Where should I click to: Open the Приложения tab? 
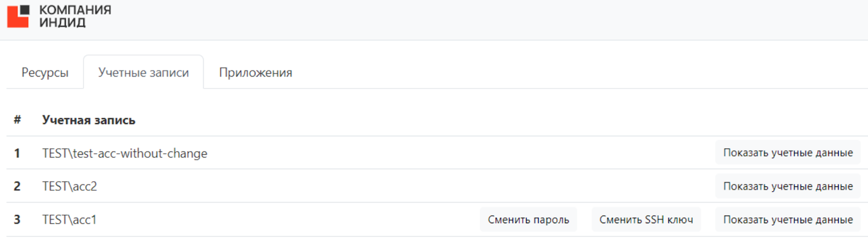[256, 73]
